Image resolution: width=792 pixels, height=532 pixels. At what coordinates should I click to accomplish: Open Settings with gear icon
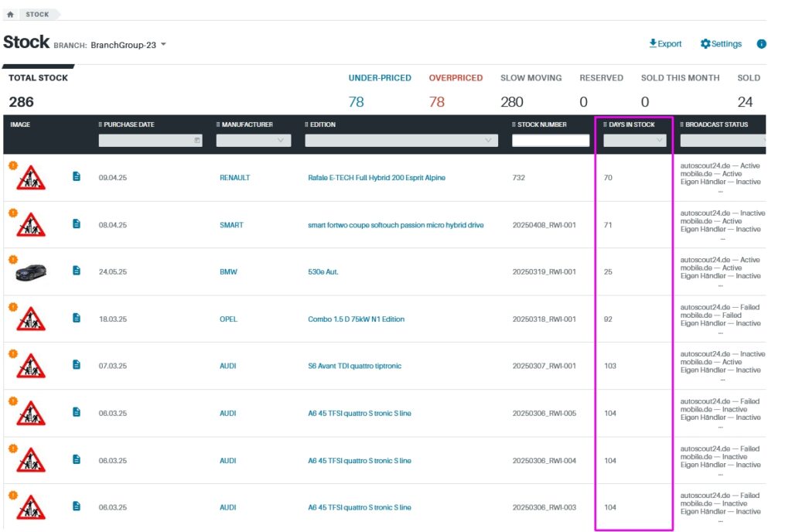coord(721,44)
